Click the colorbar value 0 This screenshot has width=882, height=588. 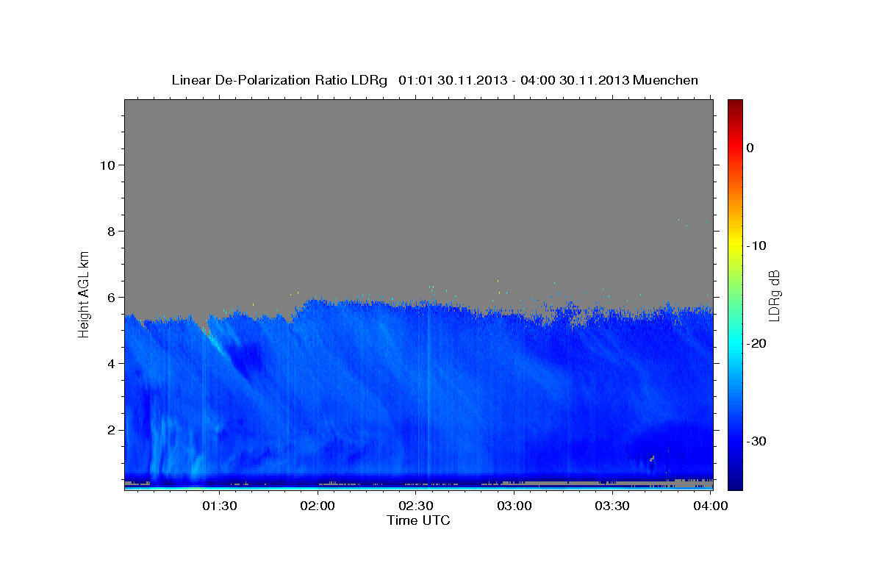coord(750,148)
